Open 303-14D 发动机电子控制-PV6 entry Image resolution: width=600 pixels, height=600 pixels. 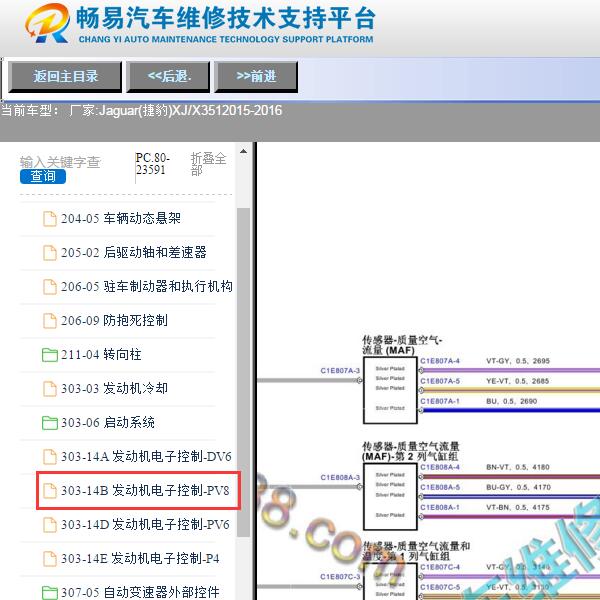[x=145, y=524]
